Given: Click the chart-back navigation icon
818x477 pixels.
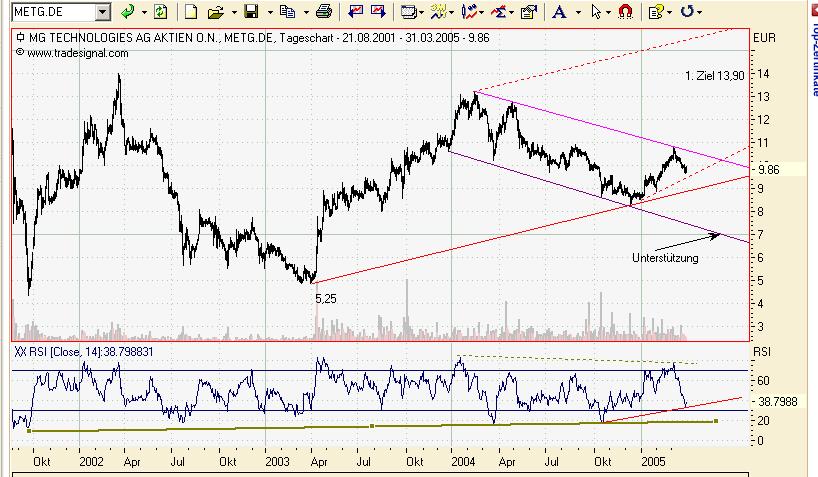Looking at the screenshot, I should click(355, 11).
